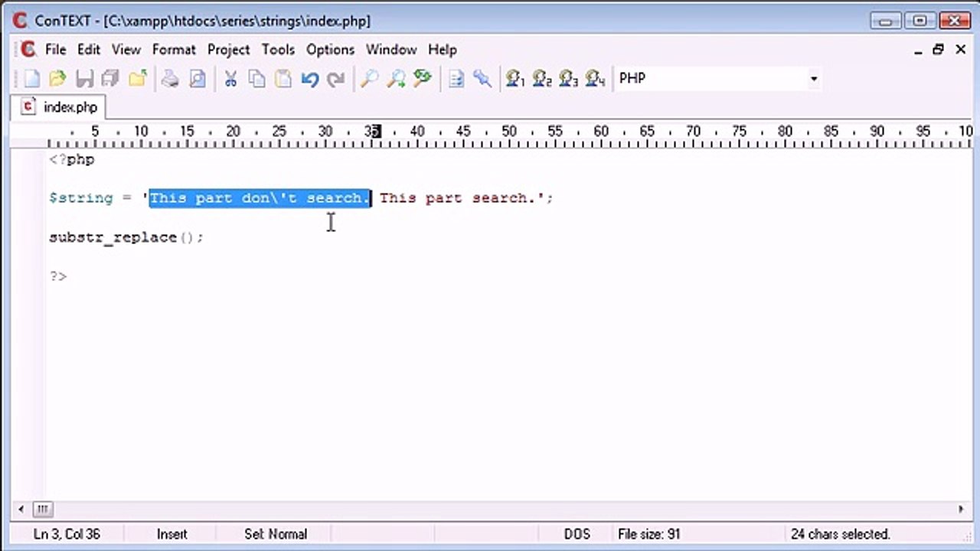Open the Project menu
Image resolution: width=980 pixels, height=551 pixels.
pos(228,50)
